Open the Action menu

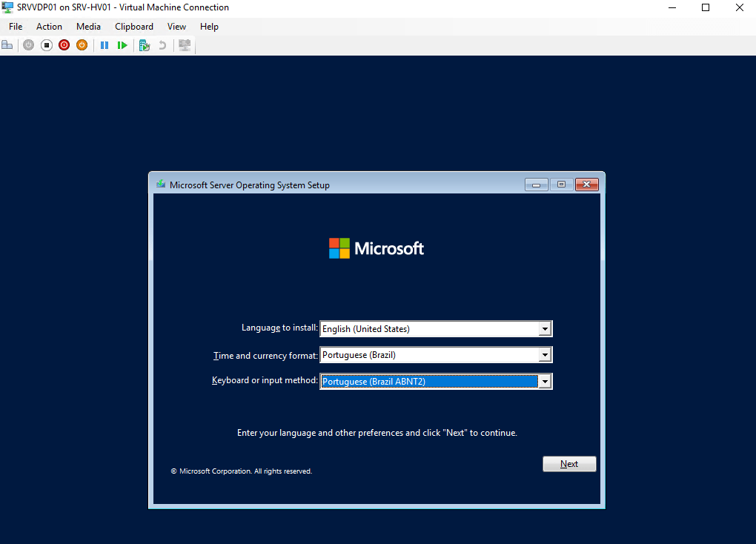(x=50, y=27)
